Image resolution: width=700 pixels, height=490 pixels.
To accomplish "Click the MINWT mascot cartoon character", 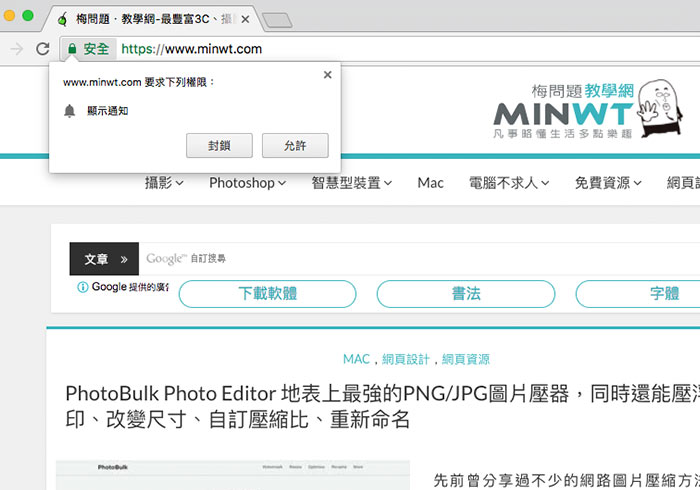I will tap(659, 108).
